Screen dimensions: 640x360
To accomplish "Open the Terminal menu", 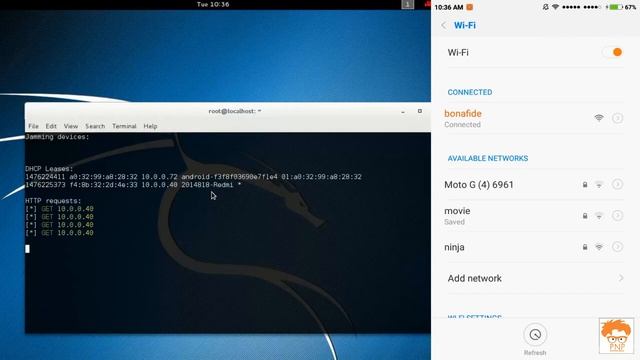I will (x=124, y=126).
